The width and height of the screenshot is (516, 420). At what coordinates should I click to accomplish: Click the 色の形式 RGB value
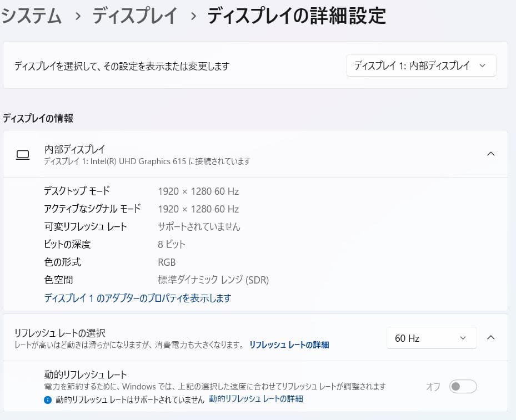pyautogui.click(x=166, y=262)
